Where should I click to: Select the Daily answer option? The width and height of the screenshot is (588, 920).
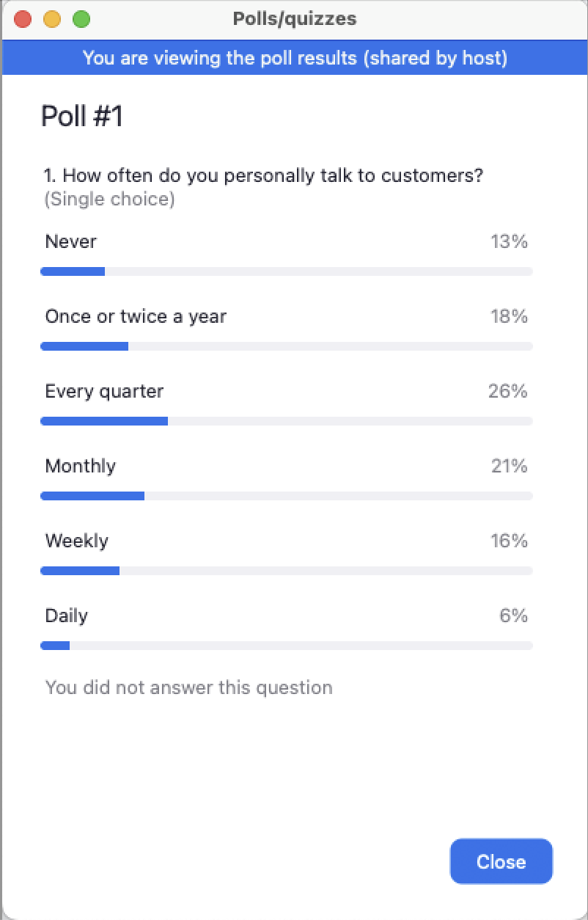[67, 616]
